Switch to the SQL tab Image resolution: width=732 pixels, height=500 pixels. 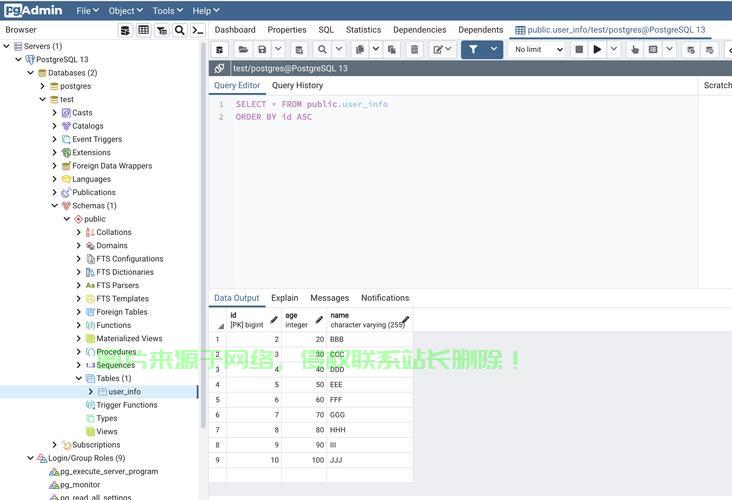click(x=326, y=30)
